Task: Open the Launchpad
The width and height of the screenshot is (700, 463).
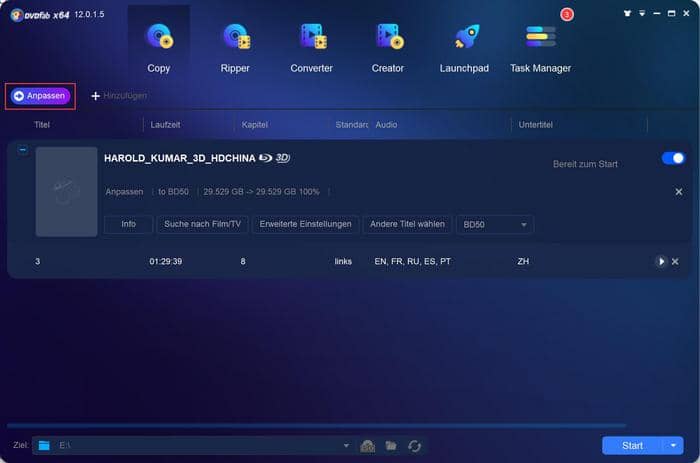Action: (x=464, y=48)
